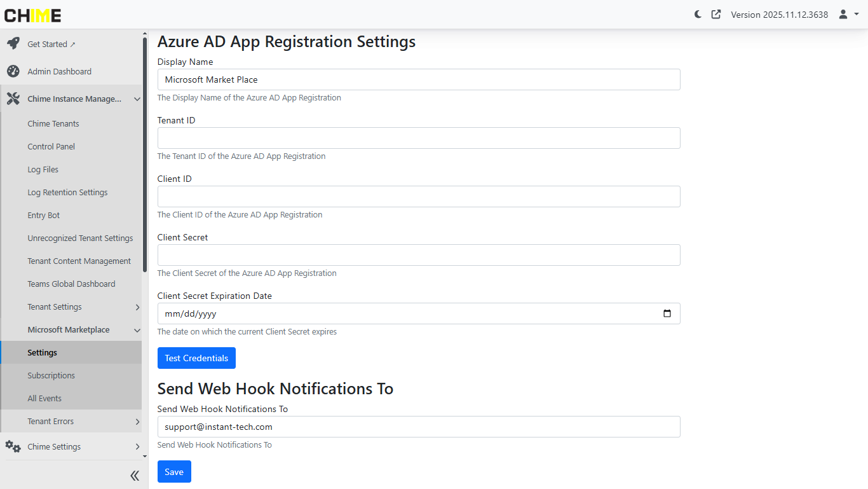Focus the Tenant ID input field
Viewport: 868px width, 489px height.
click(x=419, y=138)
